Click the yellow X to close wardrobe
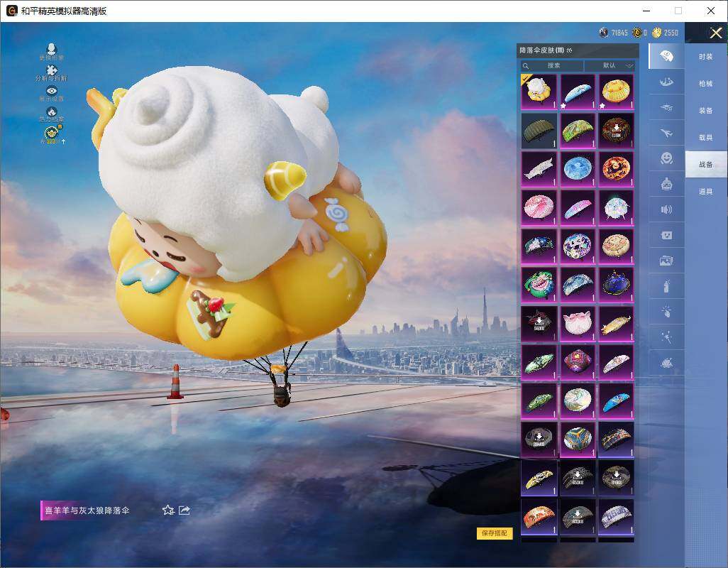 (715, 33)
